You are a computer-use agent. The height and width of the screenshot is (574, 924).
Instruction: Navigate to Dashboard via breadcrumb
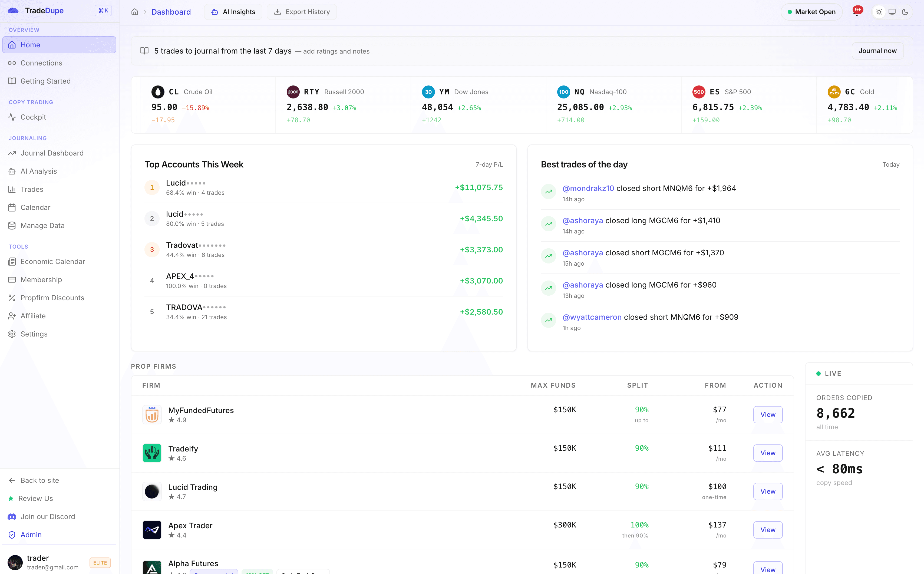pyautogui.click(x=171, y=12)
